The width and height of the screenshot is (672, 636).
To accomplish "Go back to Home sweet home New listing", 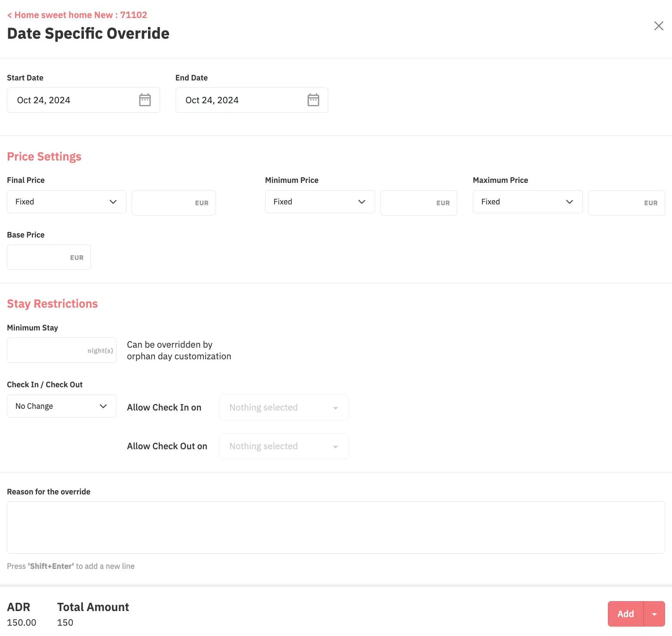I will pos(77,15).
